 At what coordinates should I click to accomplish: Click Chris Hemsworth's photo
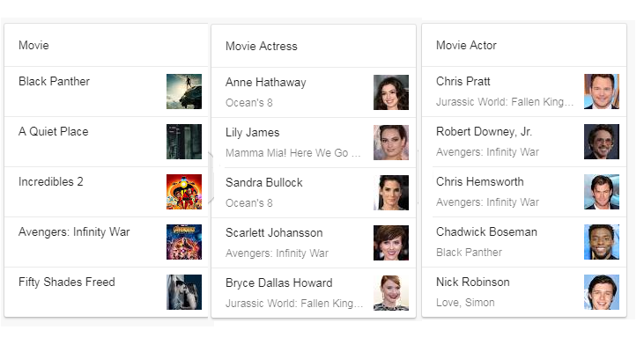pyautogui.click(x=602, y=192)
